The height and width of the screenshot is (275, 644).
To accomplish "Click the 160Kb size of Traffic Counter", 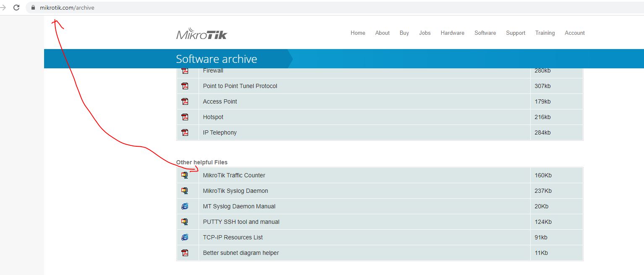I will click(543, 175).
